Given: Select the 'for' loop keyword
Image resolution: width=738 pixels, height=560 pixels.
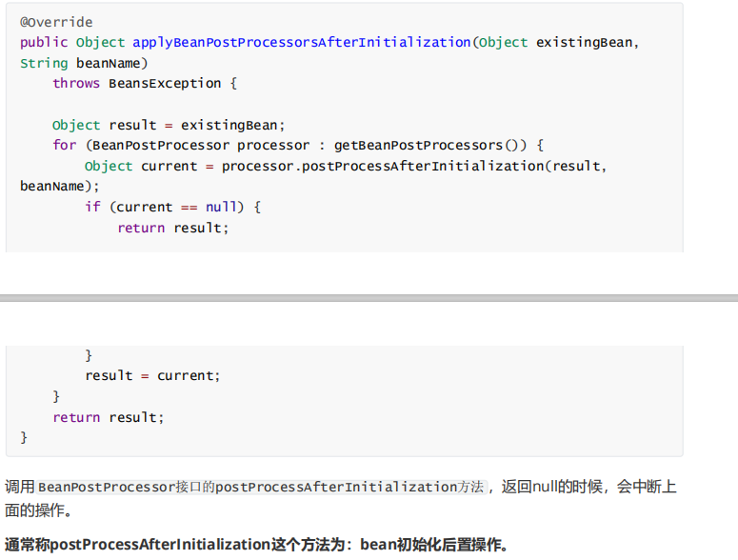Looking at the screenshot, I should pyautogui.click(x=64, y=146).
